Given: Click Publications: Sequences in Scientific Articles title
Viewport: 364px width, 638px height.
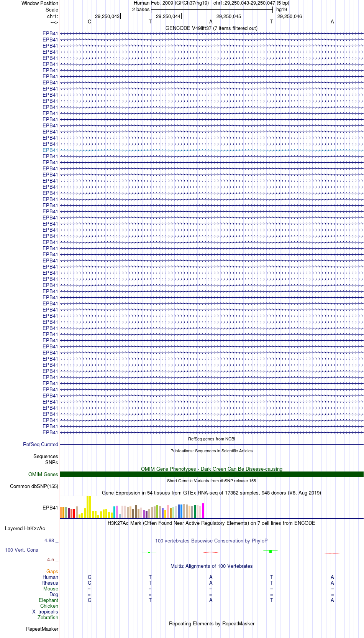Looking at the screenshot, I should tap(212, 451).
